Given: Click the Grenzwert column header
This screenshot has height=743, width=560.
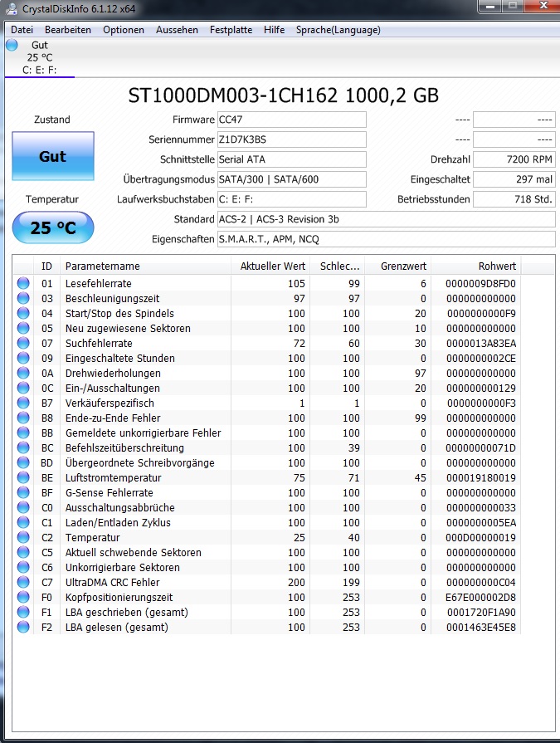Looking at the screenshot, I should (397, 266).
